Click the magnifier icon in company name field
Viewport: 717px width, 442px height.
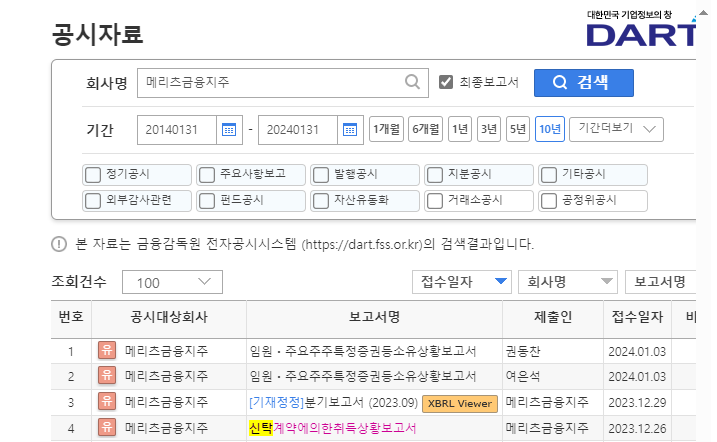(x=412, y=82)
